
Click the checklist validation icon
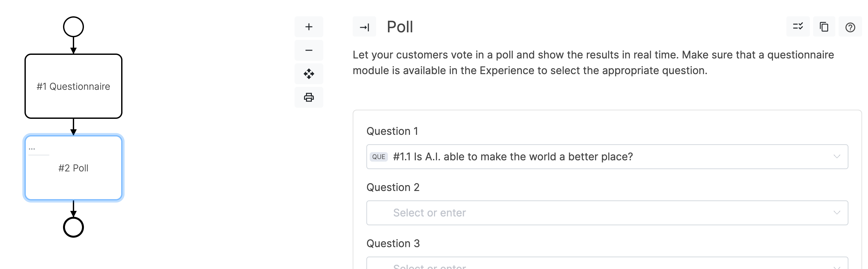tap(797, 26)
